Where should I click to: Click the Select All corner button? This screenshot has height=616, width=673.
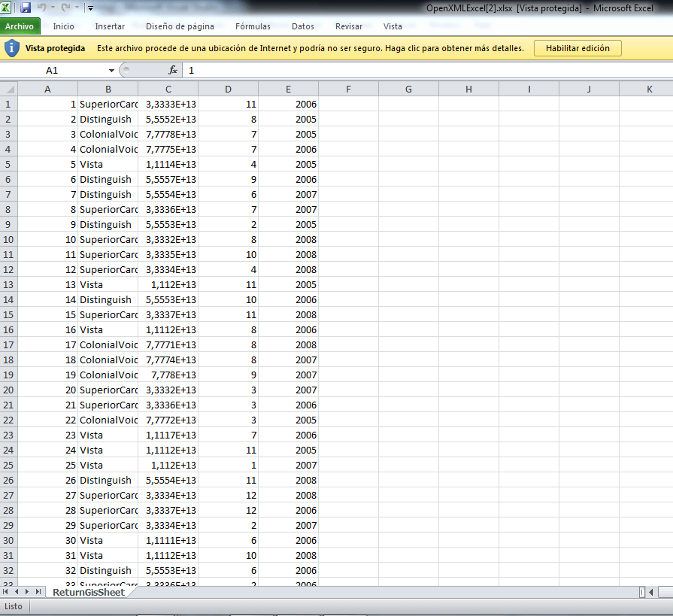pyautogui.click(x=8, y=89)
